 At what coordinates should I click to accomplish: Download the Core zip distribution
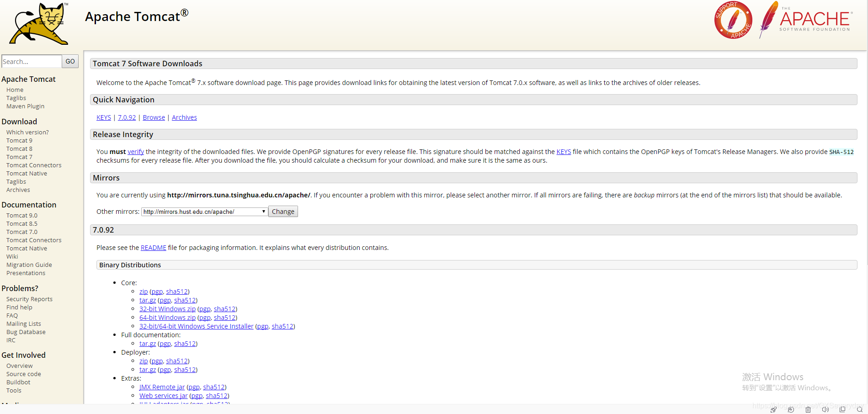tap(144, 292)
